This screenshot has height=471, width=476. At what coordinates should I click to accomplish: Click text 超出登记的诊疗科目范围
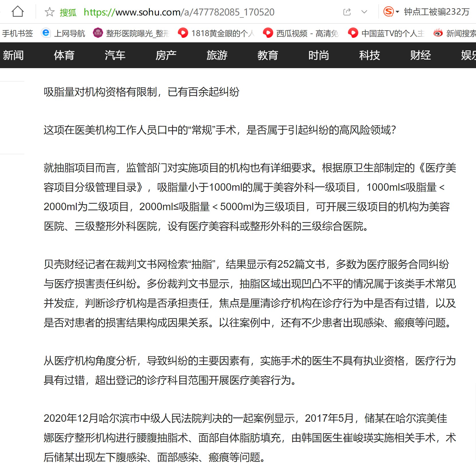pos(152,380)
